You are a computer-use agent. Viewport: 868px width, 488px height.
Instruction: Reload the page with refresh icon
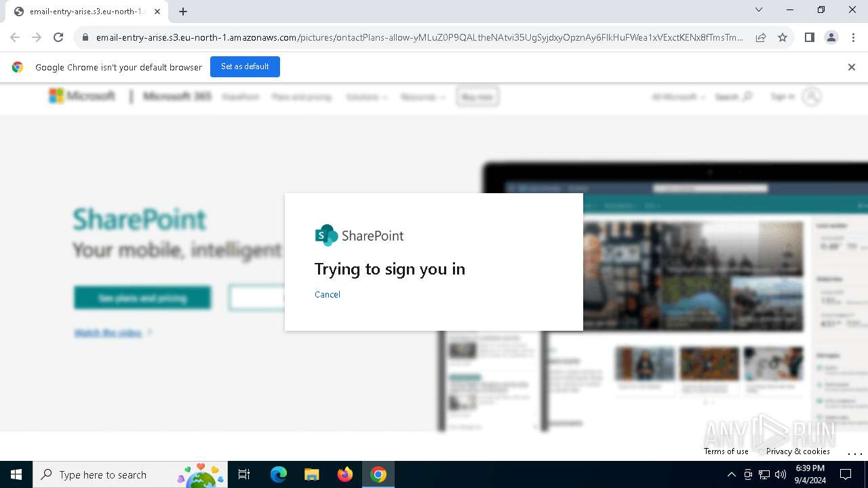tap(58, 38)
